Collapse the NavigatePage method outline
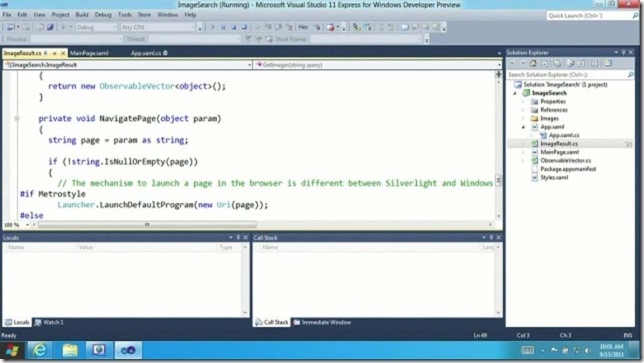The height and width of the screenshot is (363, 644). (x=17, y=119)
